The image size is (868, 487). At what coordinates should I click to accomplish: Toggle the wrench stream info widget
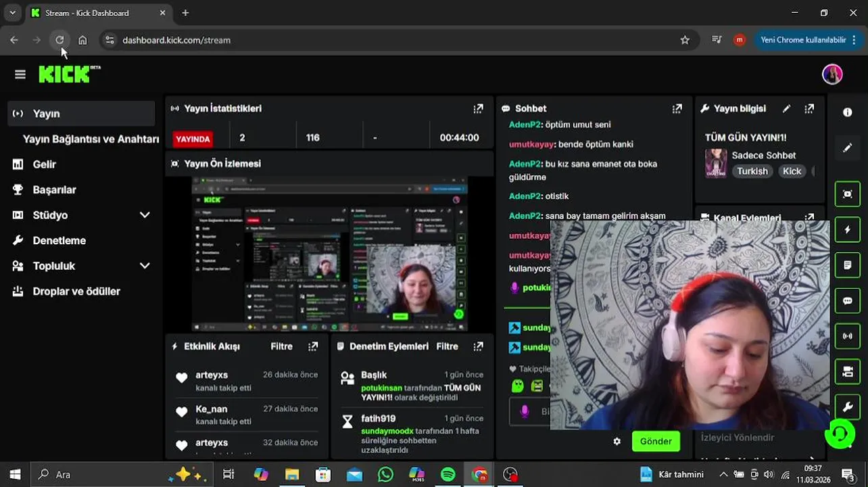pos(848,407)
